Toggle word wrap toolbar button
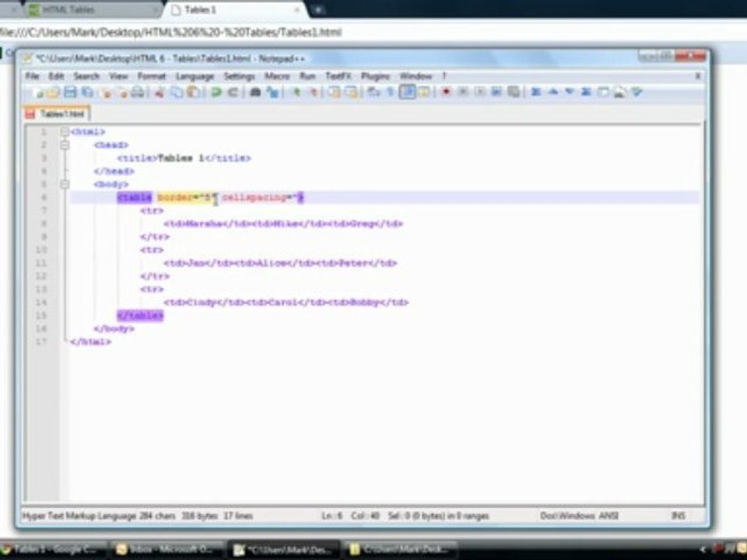Viewport: 747px width, 560px height. coord(373,92)
